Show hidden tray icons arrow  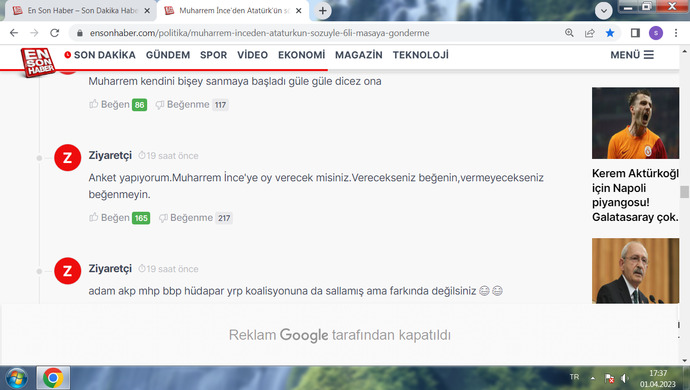point(593,378)
